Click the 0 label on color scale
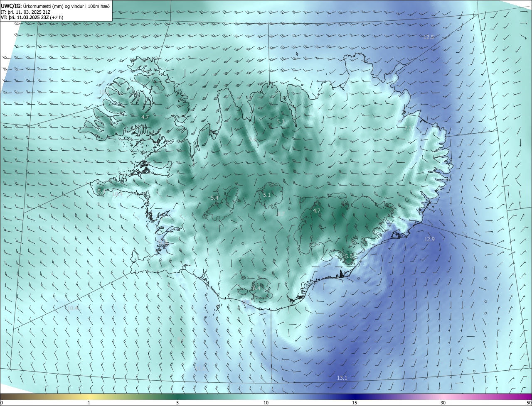Viewport: 532px width, 406px height. click(2, 403)
